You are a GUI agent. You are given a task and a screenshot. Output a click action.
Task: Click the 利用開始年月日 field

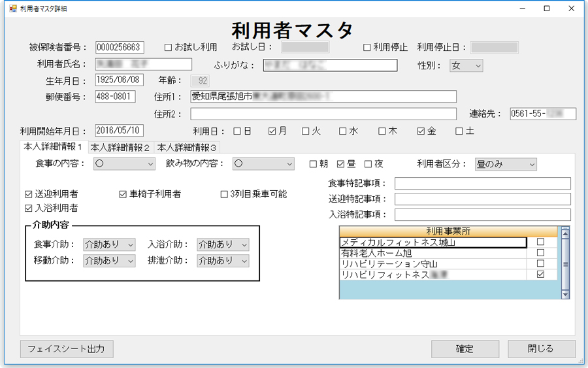(120, 131)
